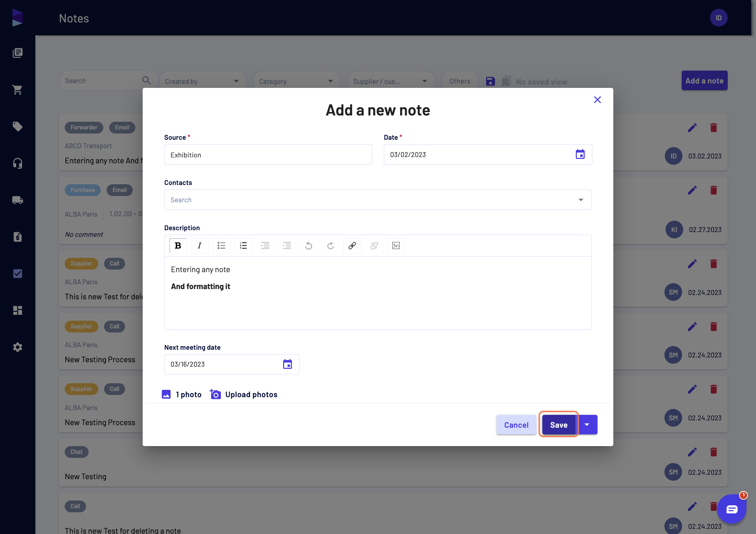The width and height of the screenshot is (756, 534).
Task: Insert an image using the editor image icon
Action: pos(396,246)
